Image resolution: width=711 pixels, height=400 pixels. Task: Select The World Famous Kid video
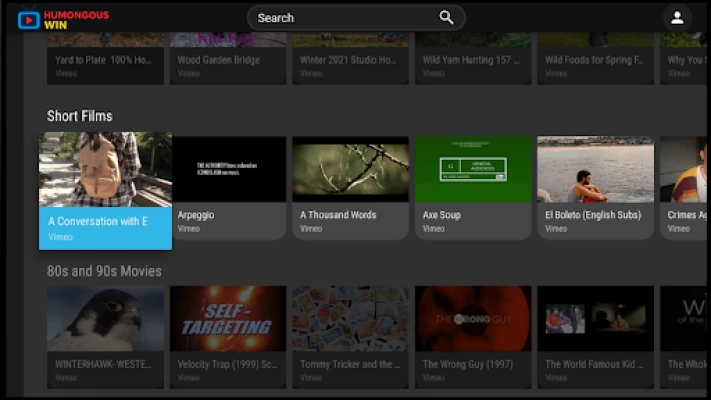click(x=595, y=319)
